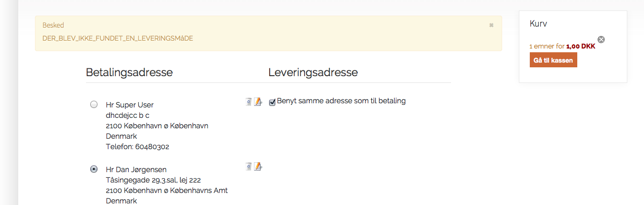Open the 1 emner for 1,00 DKK link

(x=562, y=46)
